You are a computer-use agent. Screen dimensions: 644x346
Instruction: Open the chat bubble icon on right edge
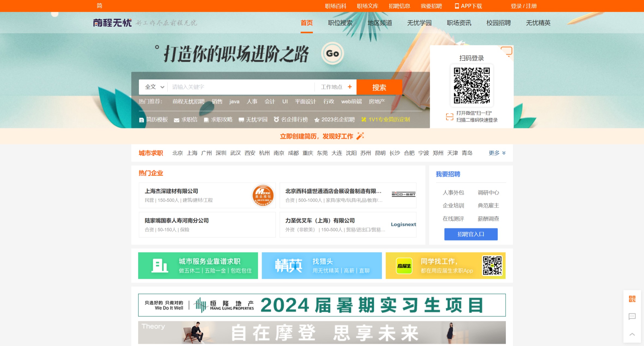coord(632,317)
